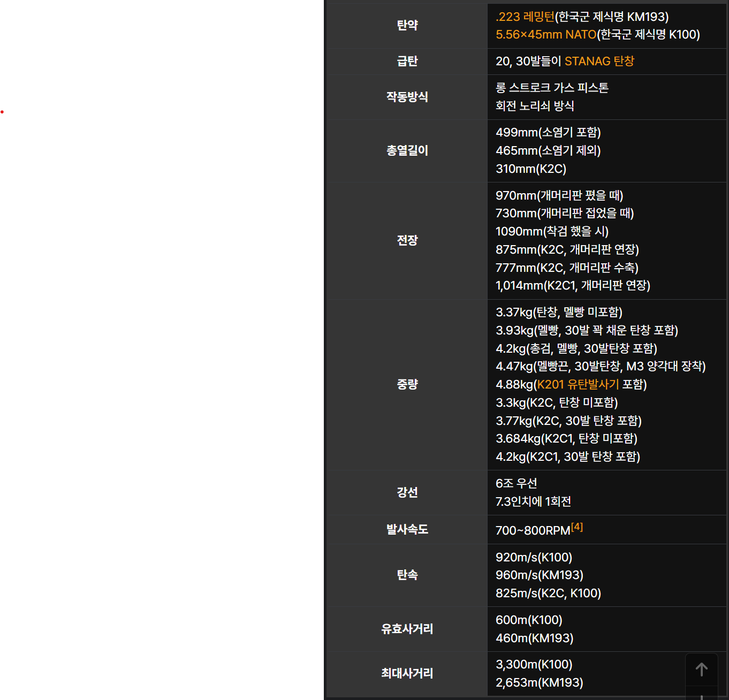The width and height of the screenshot is (729, 700).
Task: Click the value 920m/s(K100)
Action: click(534, 558)
